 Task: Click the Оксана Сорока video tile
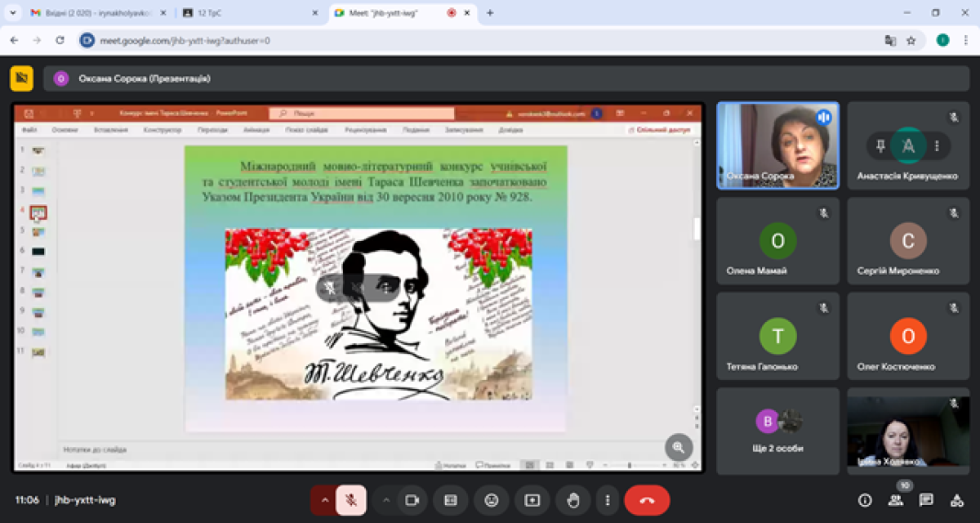(x=777, y=145)
